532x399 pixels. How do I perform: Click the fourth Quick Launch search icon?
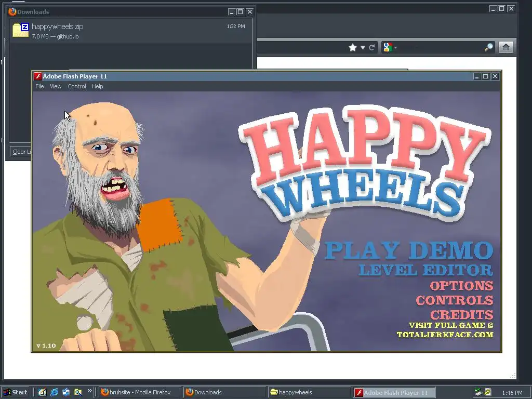[x=78, y=392]
